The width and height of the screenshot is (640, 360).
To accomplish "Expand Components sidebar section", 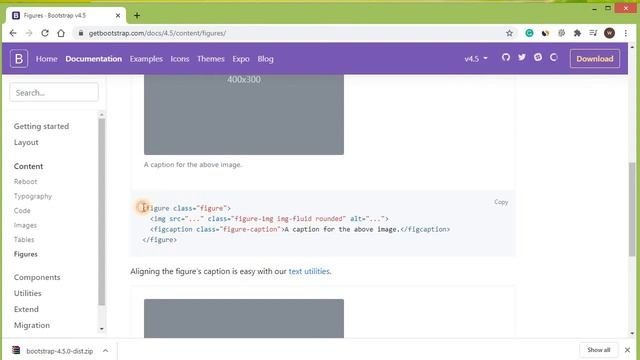I will (x=37, y=277).
